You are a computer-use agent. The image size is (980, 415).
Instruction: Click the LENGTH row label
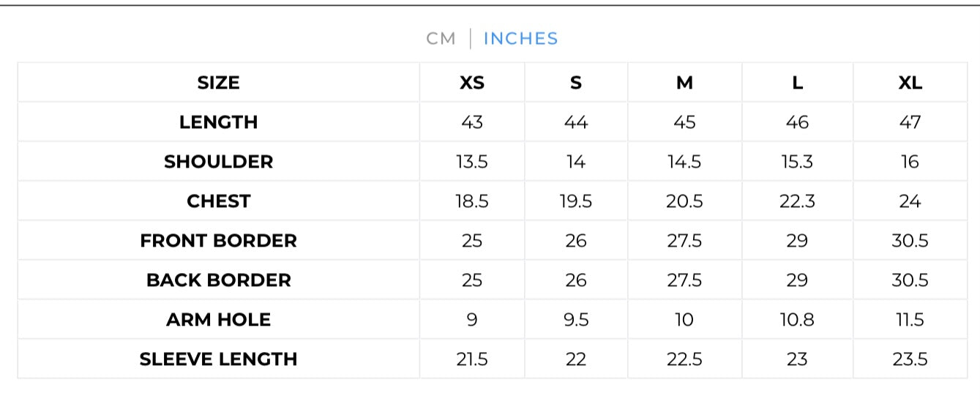pyautogui.click(x=218, y=122)
